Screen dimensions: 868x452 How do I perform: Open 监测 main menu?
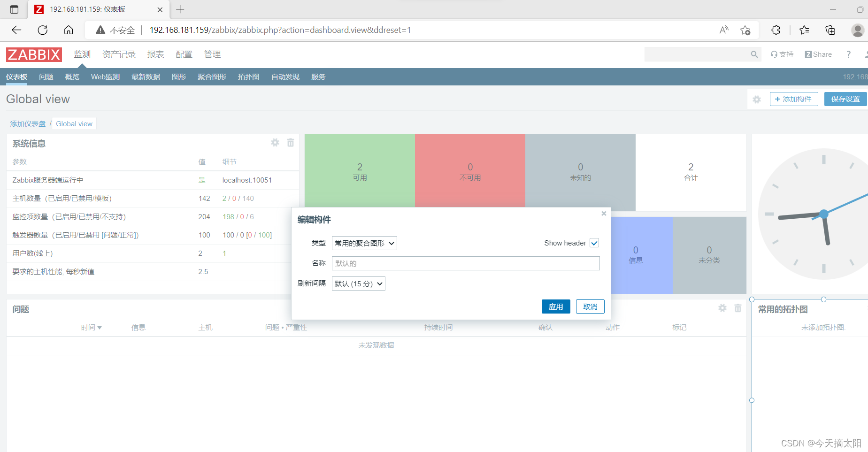[82, 54]
